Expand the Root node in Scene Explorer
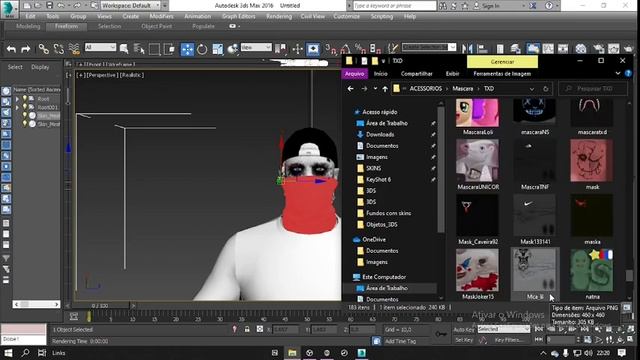Screen dimensions: 640x360 (x=17, y=99)
